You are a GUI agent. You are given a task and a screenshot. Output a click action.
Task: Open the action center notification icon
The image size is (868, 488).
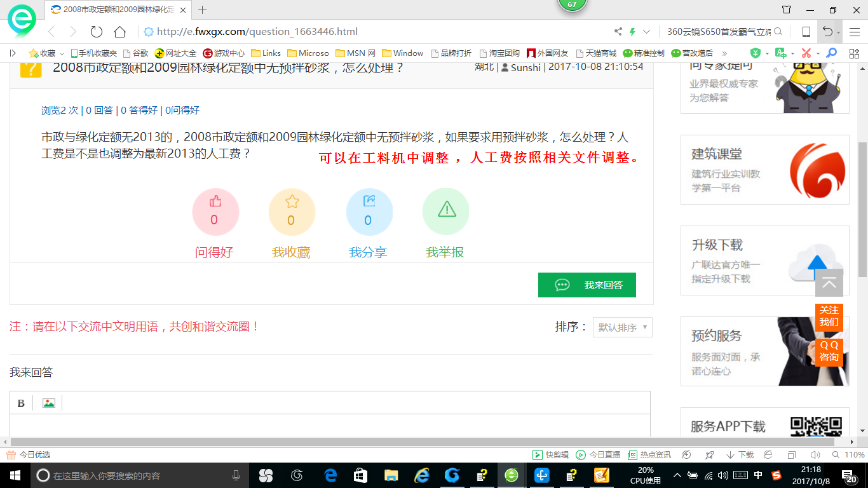click(851, 475)
